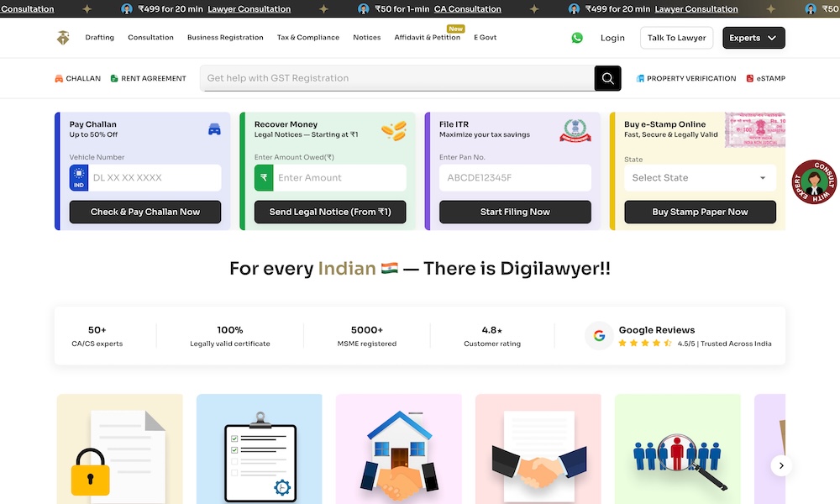The width and height of the screenshot is (840, 504).
Task: Click Send Legal Notice button
Action: point(330,212)
